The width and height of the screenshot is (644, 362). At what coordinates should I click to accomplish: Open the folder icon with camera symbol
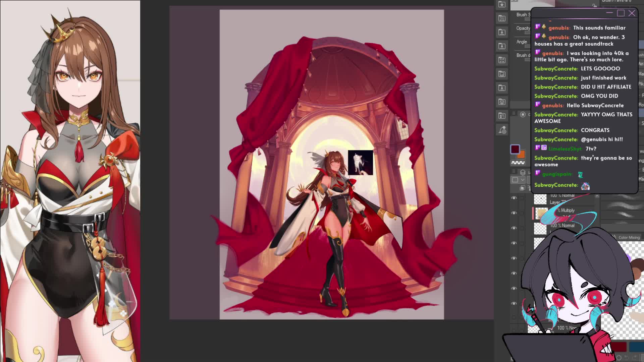tap(502, 102)
